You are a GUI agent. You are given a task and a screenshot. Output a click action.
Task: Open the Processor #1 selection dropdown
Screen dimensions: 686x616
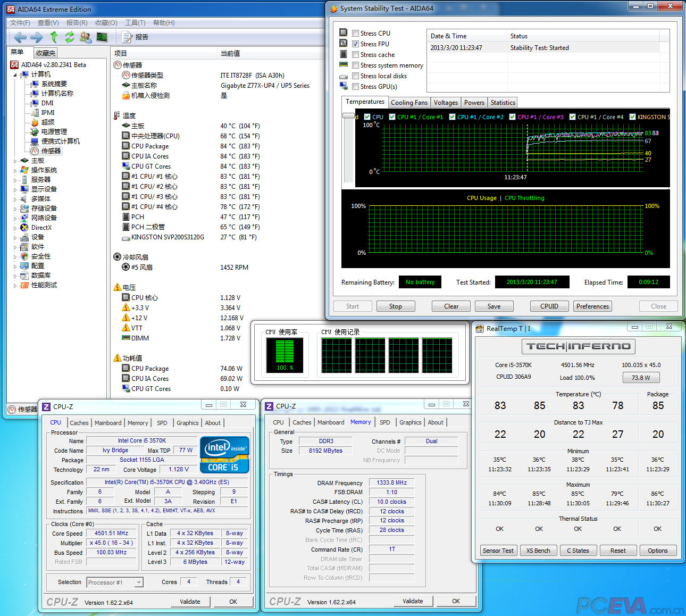pos(115,582)
